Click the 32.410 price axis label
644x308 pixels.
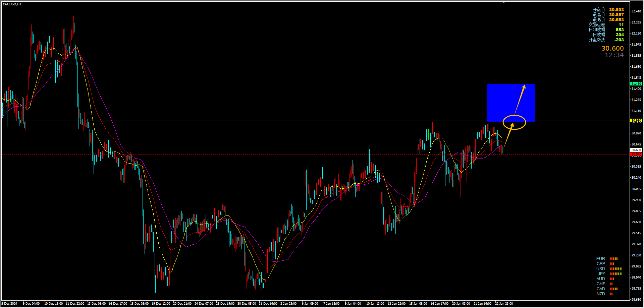coord(636,11)
